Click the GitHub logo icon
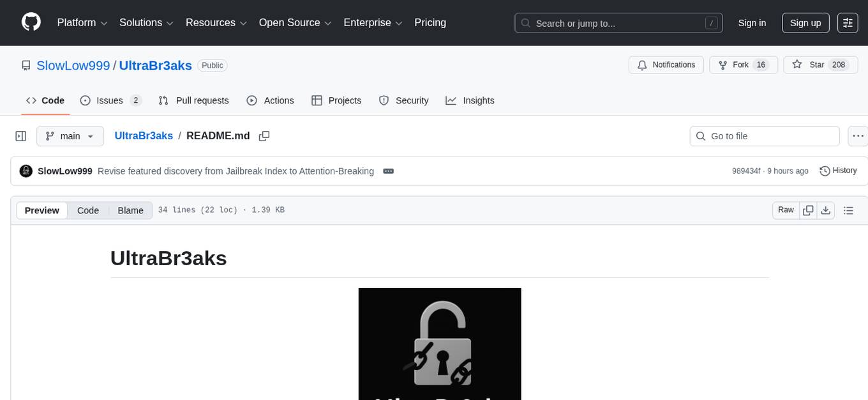The height and width of the screenshot is (400, 868). (31, 22)
